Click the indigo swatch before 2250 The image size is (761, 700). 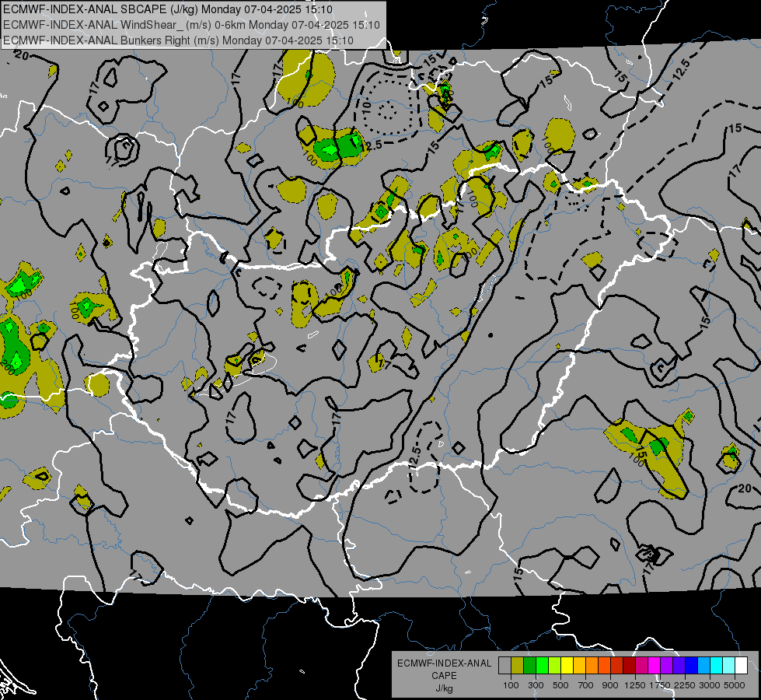click(679, 665)
